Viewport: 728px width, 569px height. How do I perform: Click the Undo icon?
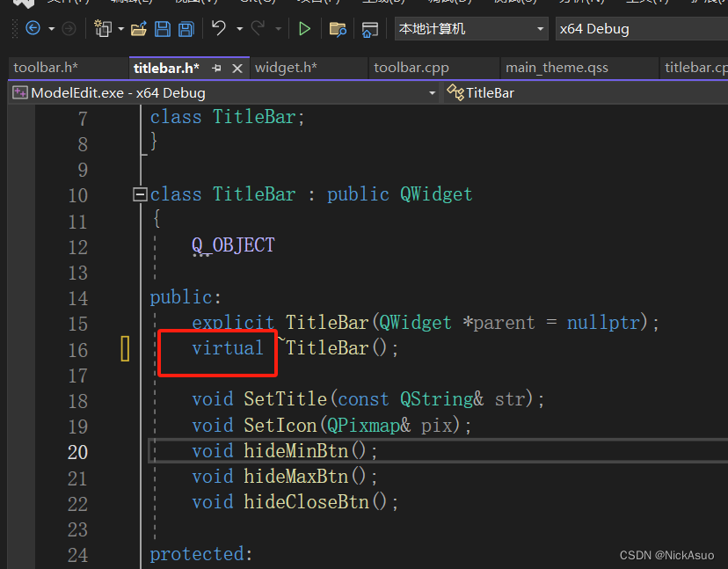point(218,28)
